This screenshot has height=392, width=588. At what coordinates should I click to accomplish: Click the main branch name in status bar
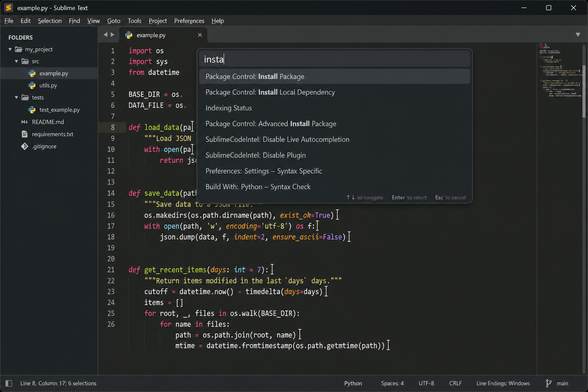click(x=562, y=384)
